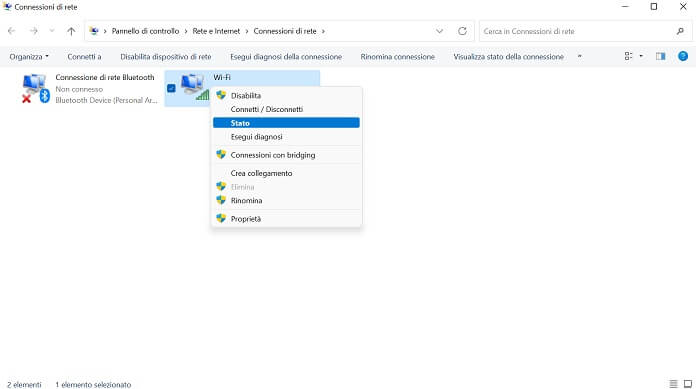
Task: Switch to details view in status bar
Action: click(673, 384)
